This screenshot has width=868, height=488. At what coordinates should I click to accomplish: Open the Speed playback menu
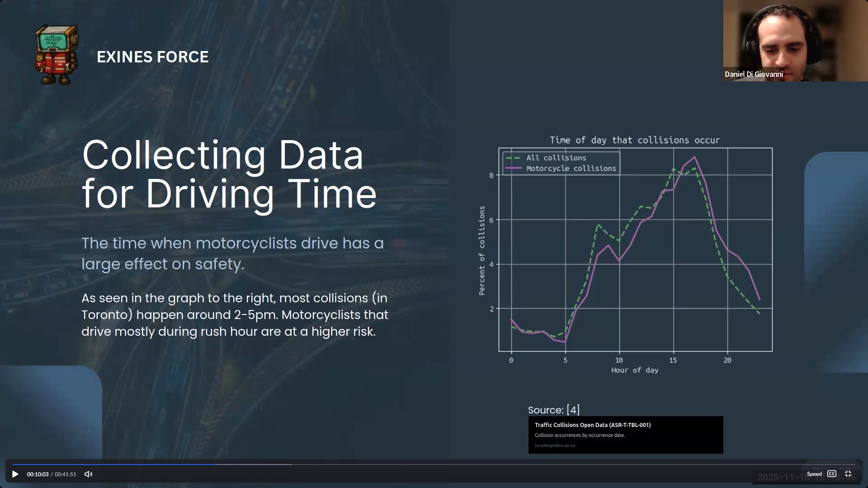pyautogui.click(x=814, y=474)
